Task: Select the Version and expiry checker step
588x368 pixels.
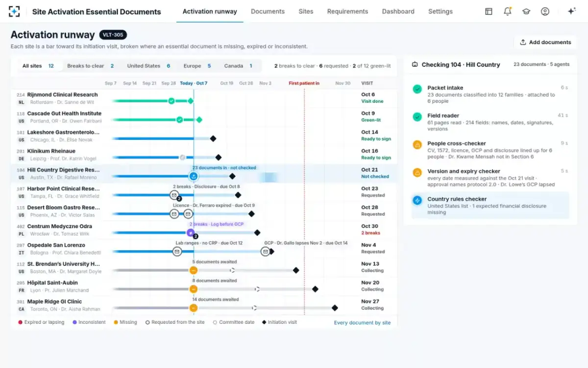Action: tap(490, 178)
